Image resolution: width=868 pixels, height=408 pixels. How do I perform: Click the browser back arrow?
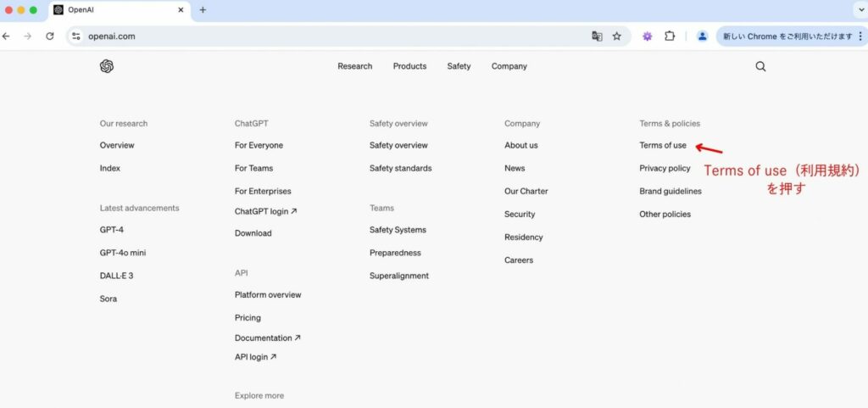(x=6, y=36)
